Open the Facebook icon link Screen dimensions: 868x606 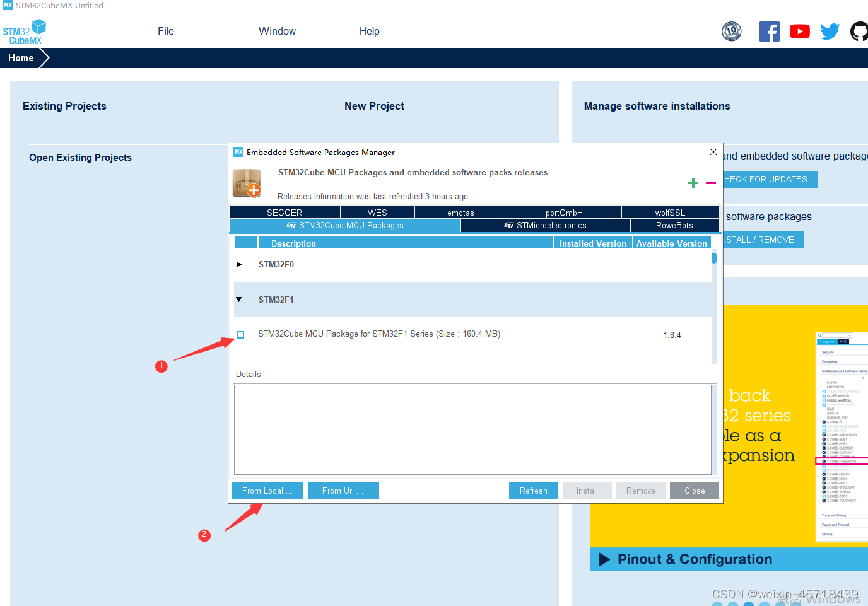click(x=770, y=32)
